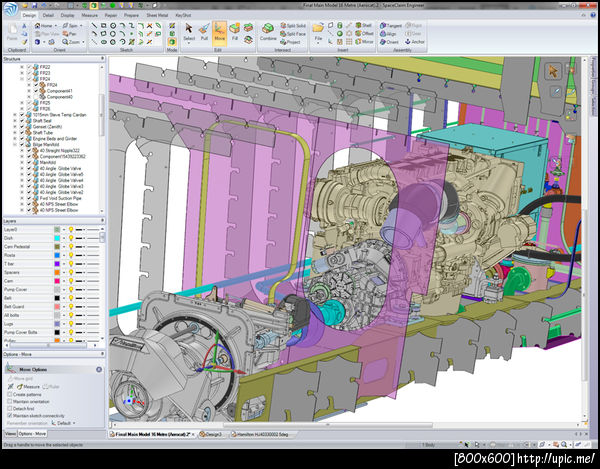
Task: Select the Tangent assembly constraint
Action: pyautogui.click(x=391, y=25)
